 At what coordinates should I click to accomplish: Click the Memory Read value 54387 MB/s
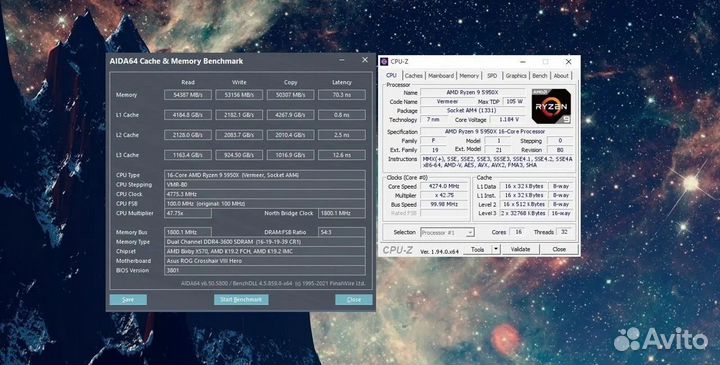click(x=188, y=95)
